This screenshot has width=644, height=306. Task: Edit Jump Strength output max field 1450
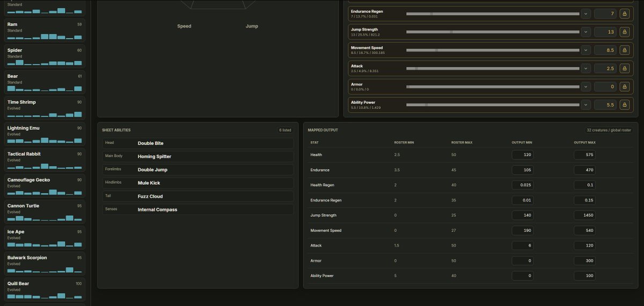click(x=584, y=215)
